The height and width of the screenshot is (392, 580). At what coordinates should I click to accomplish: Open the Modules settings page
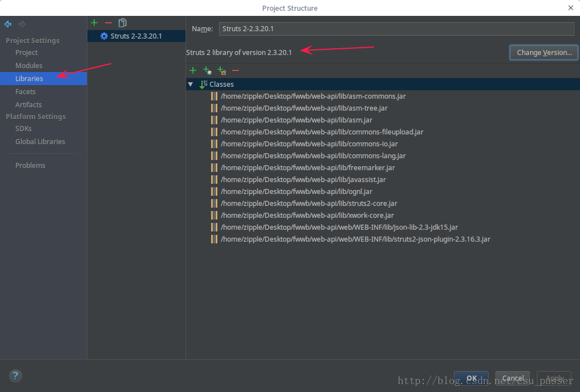tap(28, 65)
